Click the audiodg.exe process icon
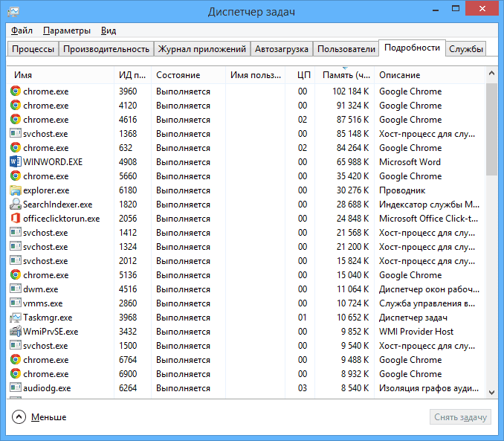504x441 pixels. point(15,388)
